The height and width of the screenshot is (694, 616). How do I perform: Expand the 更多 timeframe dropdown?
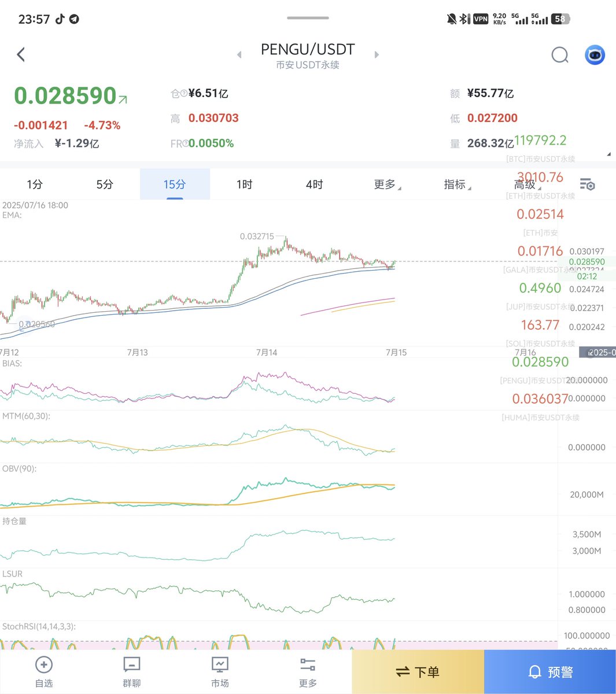tap(387, 184)
